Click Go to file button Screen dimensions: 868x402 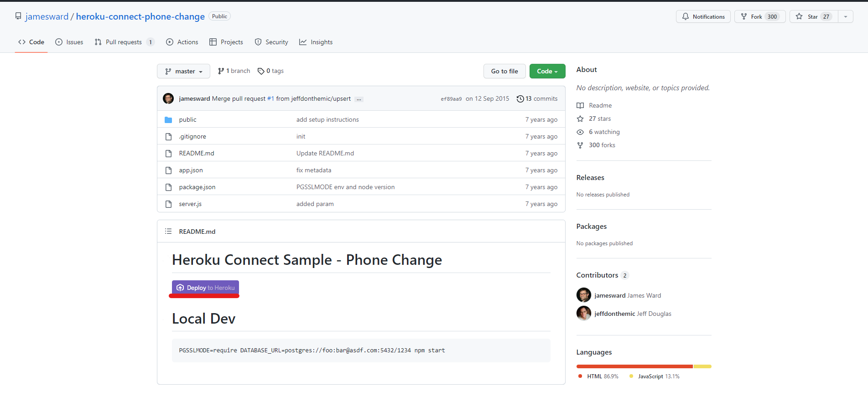(504, 71)
